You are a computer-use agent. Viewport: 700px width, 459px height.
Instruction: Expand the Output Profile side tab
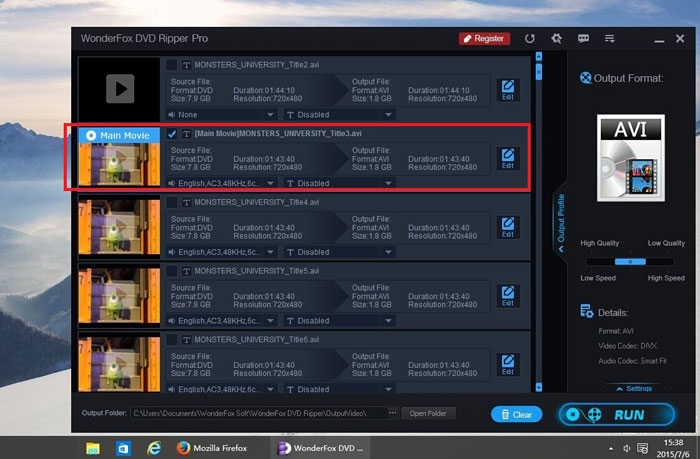point(560,222)
